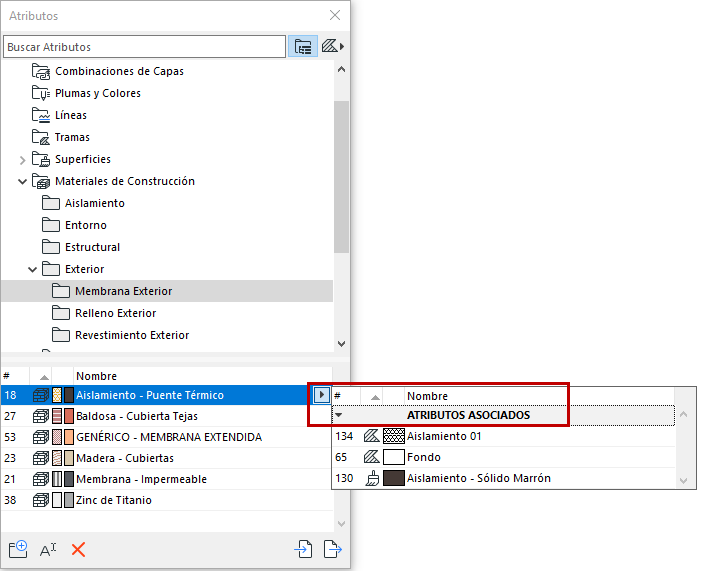
Task: Click the Líneas folder icon
Action: pos(41,115)
